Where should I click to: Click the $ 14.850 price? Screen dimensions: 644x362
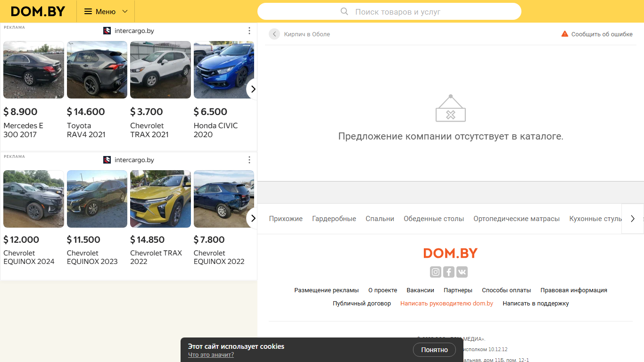pos(148,239)
